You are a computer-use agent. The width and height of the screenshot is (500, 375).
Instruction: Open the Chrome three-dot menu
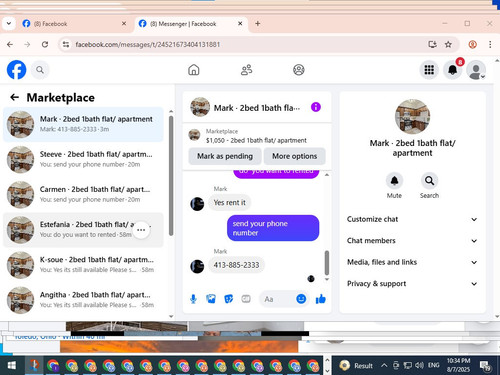click(x=490, y=44)
